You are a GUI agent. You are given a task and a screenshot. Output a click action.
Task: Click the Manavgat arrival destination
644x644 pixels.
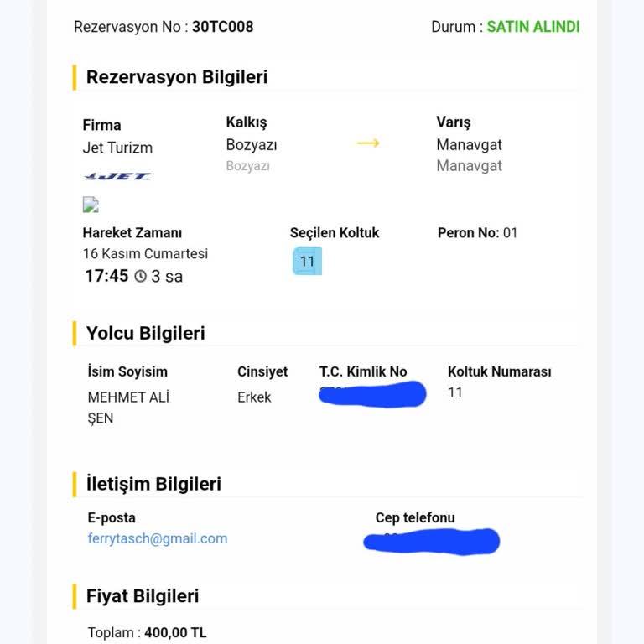(x=469, y=145)
